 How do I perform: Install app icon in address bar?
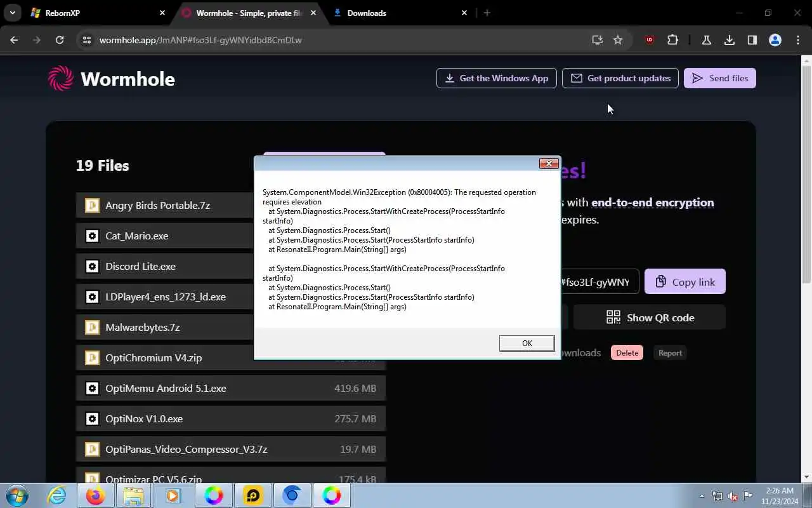[597, 40]
